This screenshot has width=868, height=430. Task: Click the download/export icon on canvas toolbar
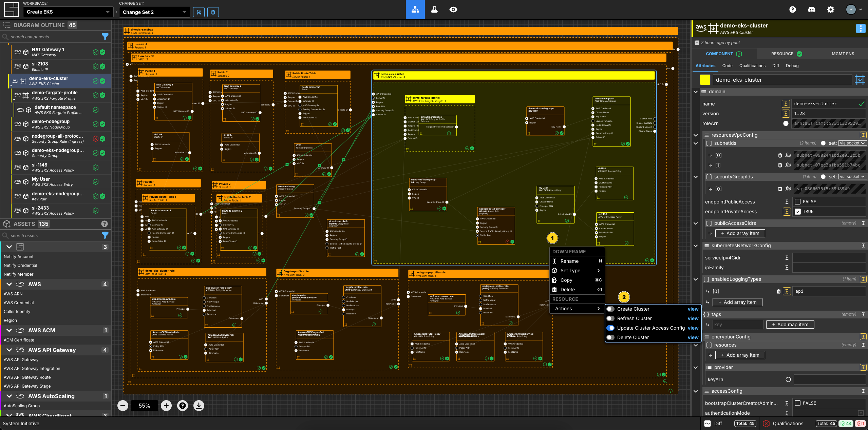(198, 406)
